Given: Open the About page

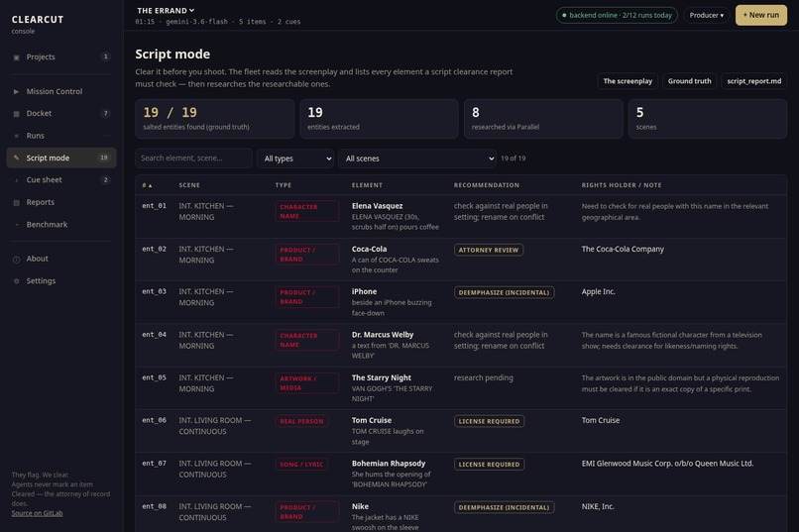Looking at the screenshot, I should tap(61, 259).
